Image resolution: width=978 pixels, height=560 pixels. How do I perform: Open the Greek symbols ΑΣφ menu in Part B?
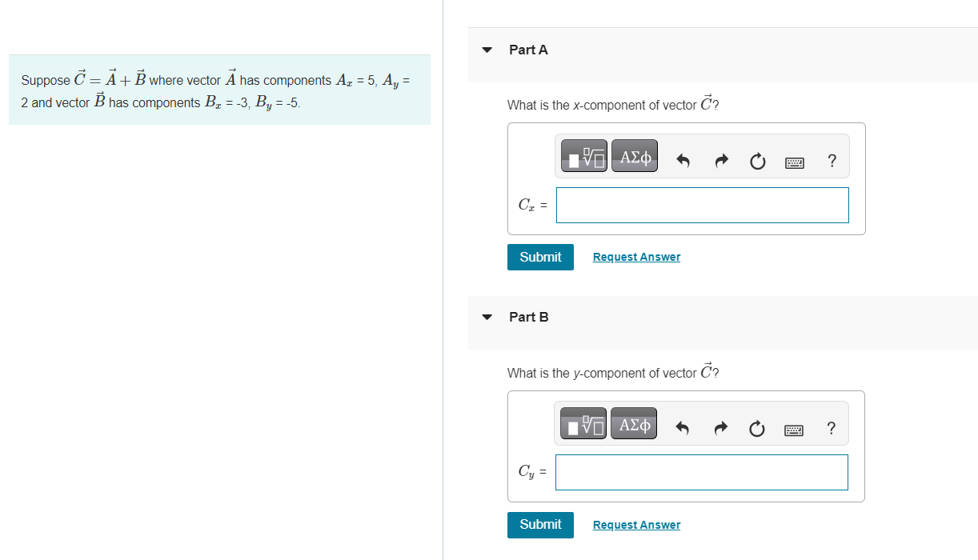point(633,423)
